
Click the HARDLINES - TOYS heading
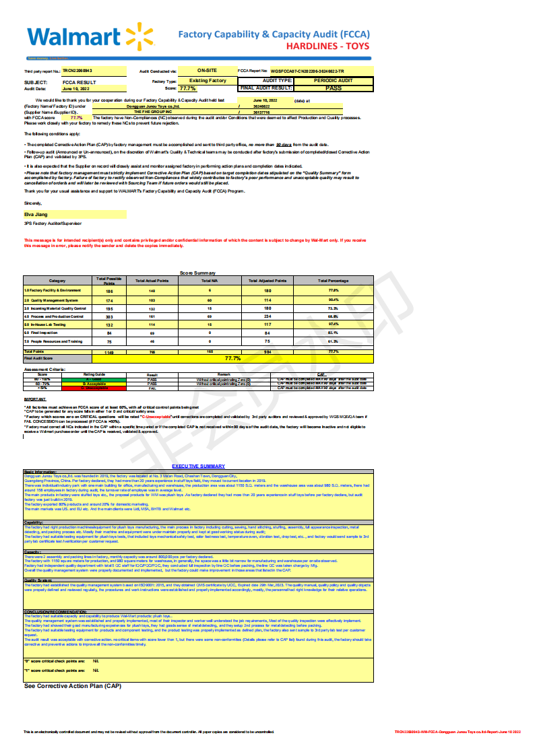tap(328, 46)
